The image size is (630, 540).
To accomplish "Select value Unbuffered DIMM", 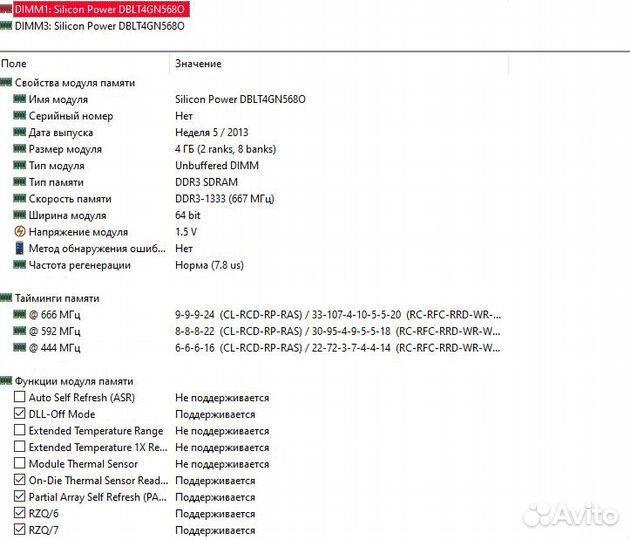I will 217,166.
